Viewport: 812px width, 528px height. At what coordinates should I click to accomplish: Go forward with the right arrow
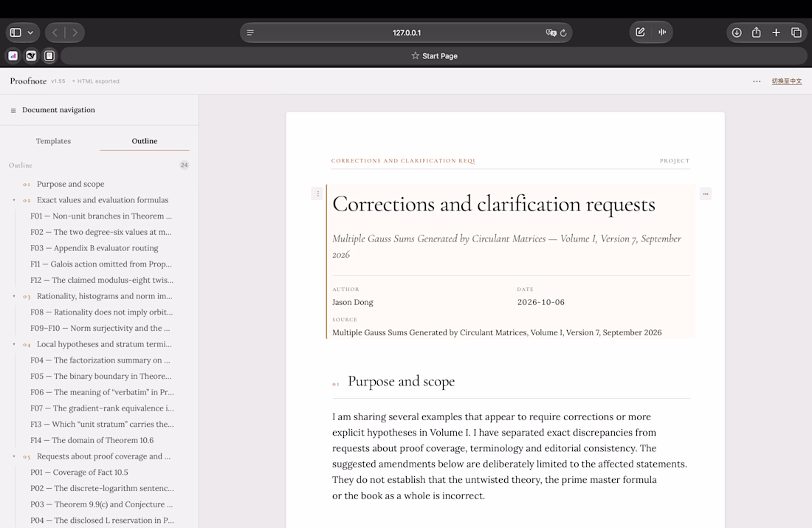tap(75, 32)
